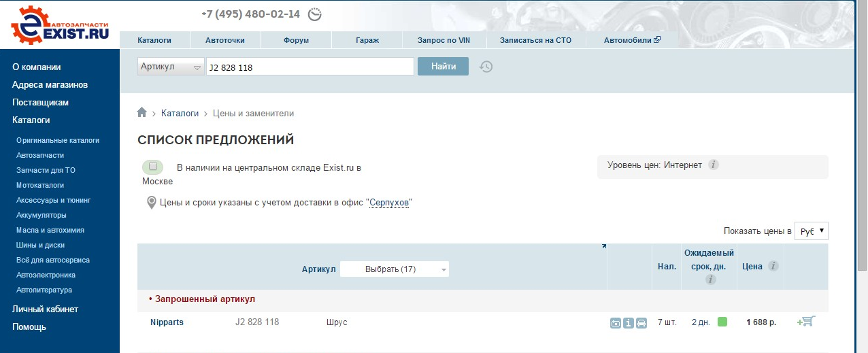Click the Найти search button
Screen dimensions: 868x353
pyautogui.click(x=443, y=66)
